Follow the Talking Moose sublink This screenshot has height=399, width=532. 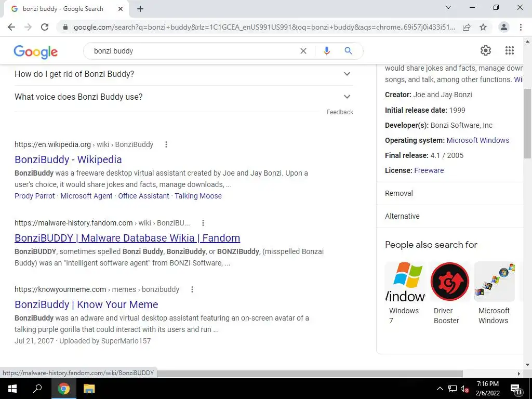(x=198, y=196)
